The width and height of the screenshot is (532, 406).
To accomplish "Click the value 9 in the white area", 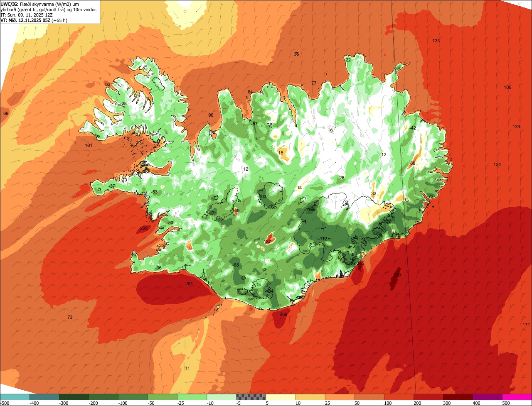I will (x=331, y=131).
